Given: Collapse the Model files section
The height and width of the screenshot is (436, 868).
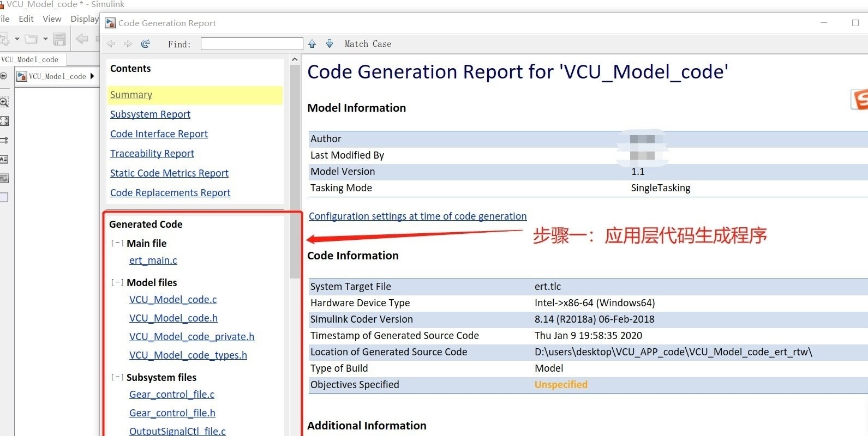Looking at the screenshot, I should click(x=117, y=282).
